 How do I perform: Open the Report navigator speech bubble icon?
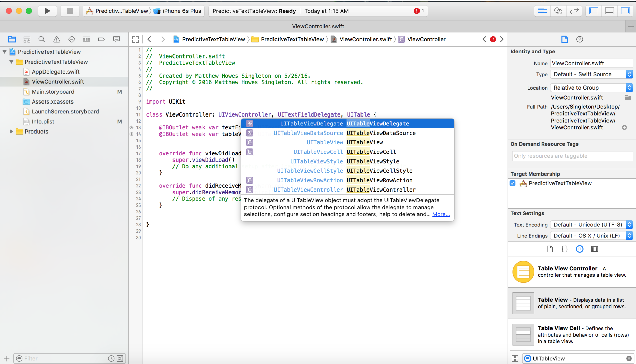click(x=116, y=39)
